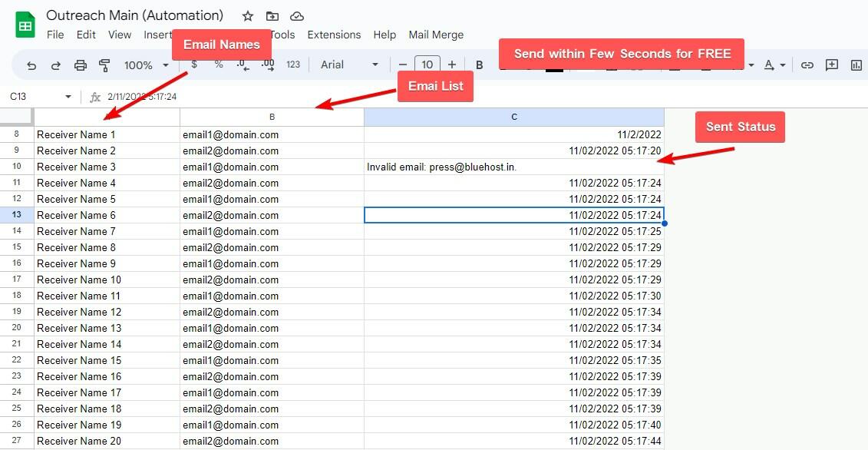Viewport: 868px width, 450px height.
Task: Select the timestamp cell '11/02/2022 05:17:20'
Action: [x=514, y=151]
